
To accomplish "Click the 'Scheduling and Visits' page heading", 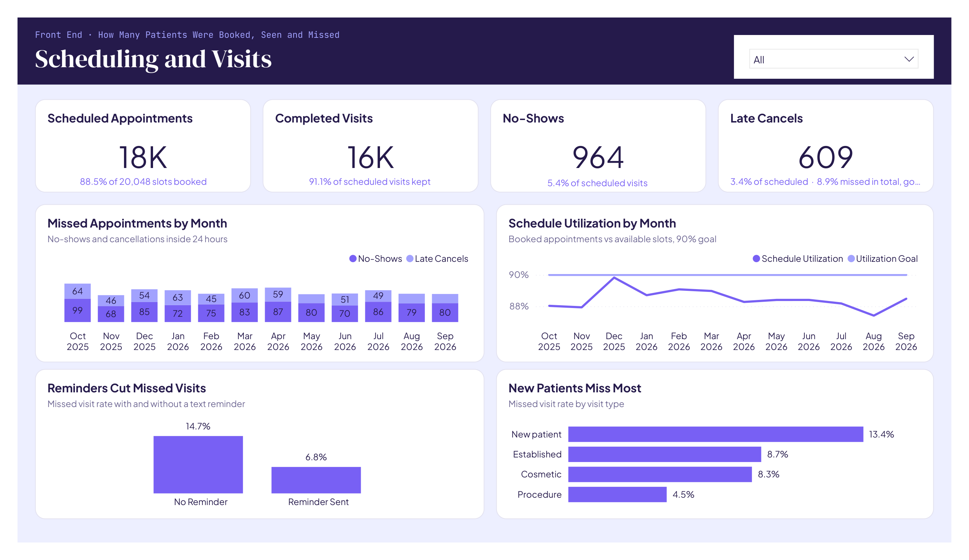I will (153, 59).
